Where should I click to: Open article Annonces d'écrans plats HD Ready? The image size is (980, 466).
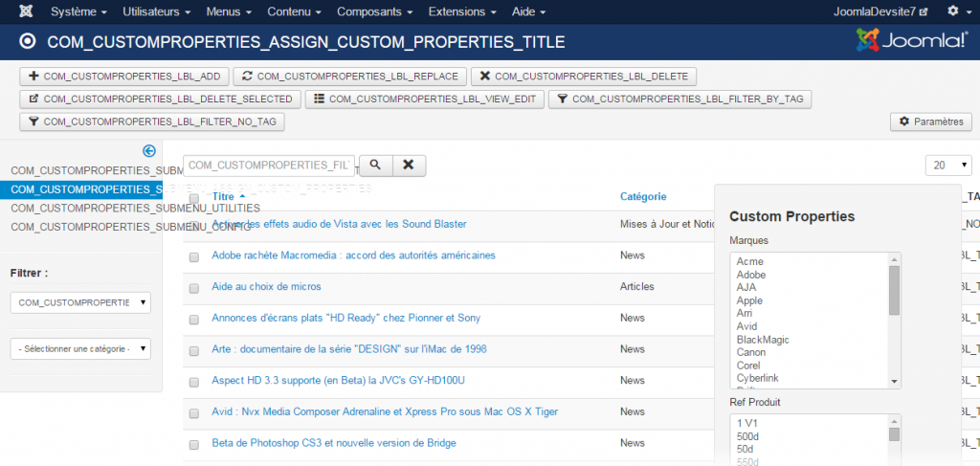[345, 318]
